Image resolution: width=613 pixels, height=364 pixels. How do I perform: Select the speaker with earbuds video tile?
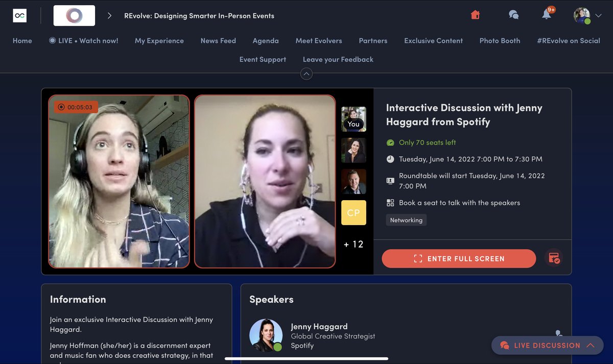coord(265,181)
